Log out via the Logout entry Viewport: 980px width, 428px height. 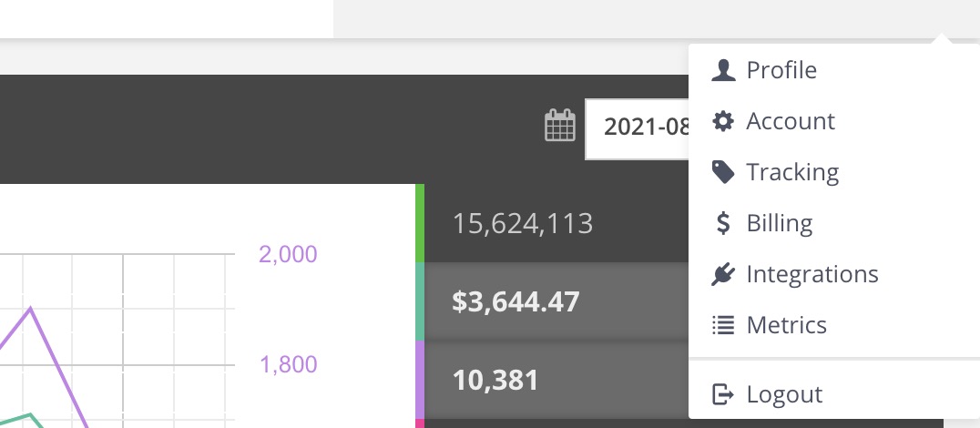pos(834,394)
